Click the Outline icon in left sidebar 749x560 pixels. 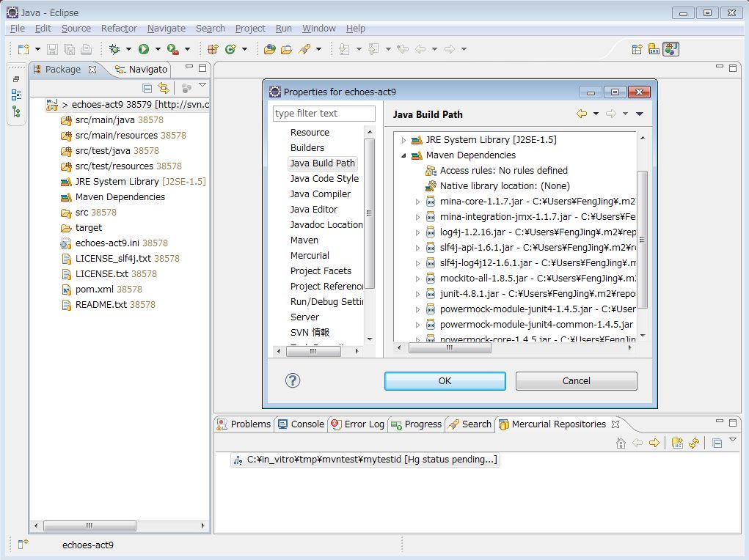(x=16, y=95)
